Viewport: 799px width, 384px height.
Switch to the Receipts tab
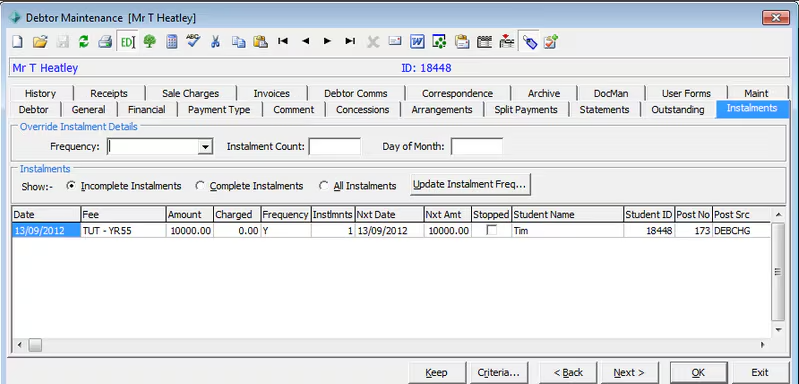pos(109,93)
